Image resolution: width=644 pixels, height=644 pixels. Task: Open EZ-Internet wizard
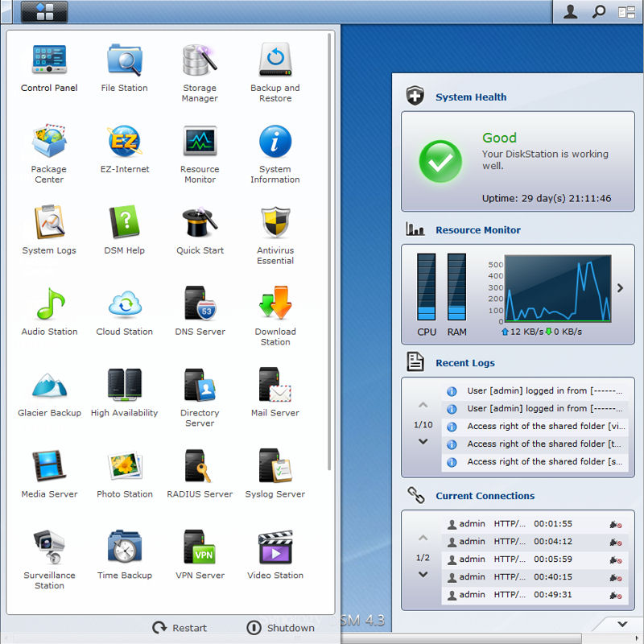point(125,149)
